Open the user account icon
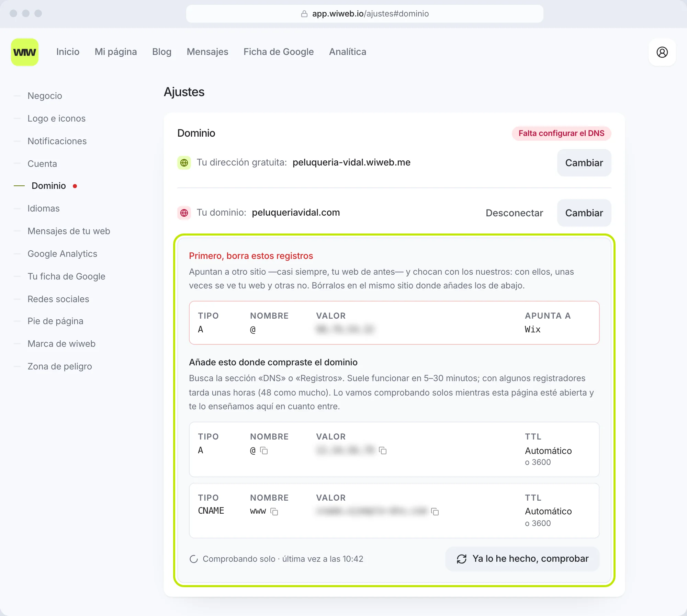The height and width of the screenshot is (616, 687). coord(662,52)
